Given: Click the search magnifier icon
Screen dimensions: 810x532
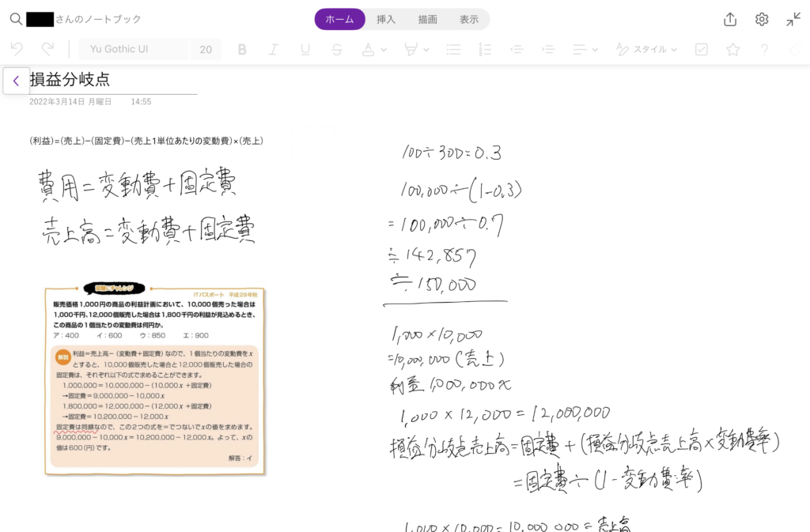Looking at the screenshot, I should point(16,19).
